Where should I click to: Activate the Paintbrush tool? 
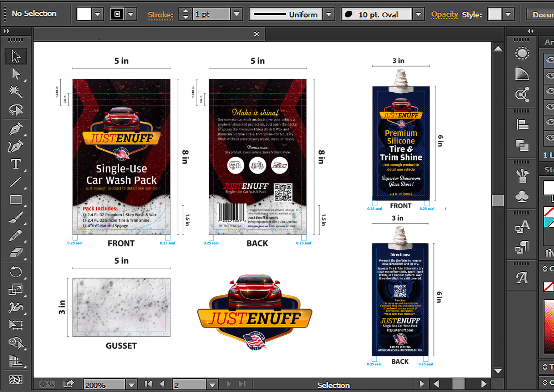click(x=16, y=217)
